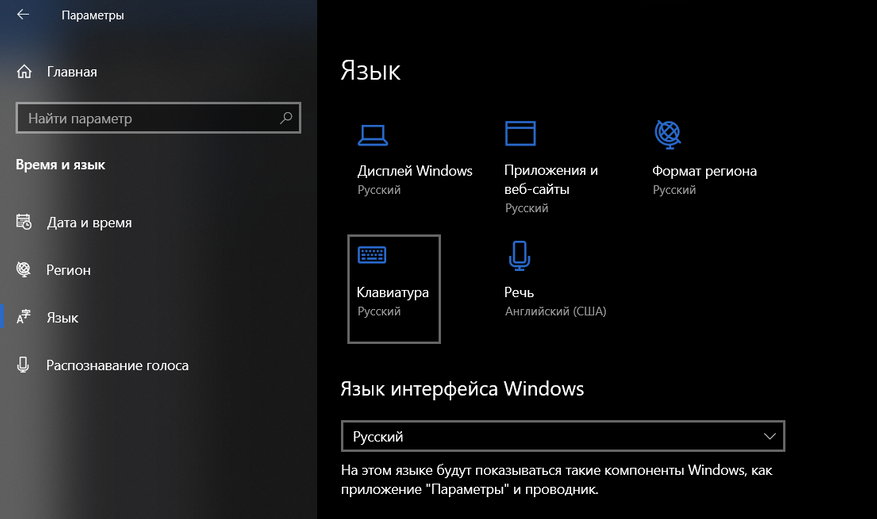Open Распознавание голоса section
Viewport: 877px width, 519px height.
pyautogui.click(x=117, y=365)
